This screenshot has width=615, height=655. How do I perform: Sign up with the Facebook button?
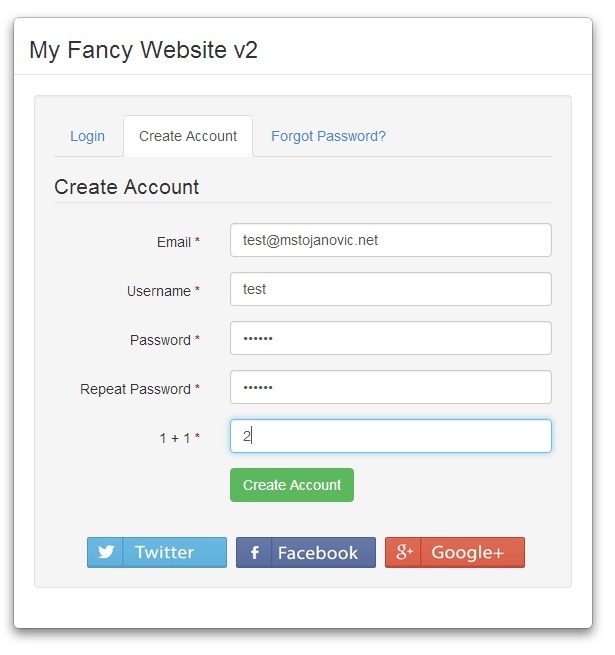click(x=306, y=552)
